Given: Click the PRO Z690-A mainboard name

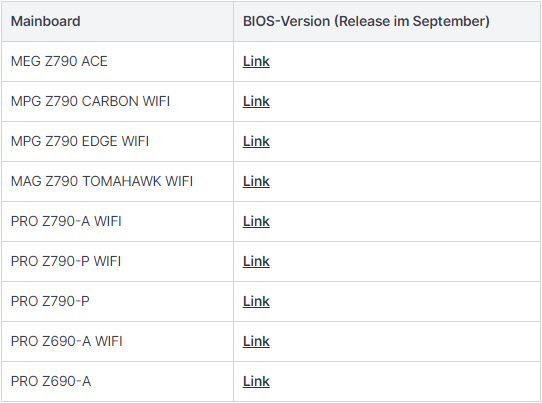Looking at the screenshot, I should click(51, 382).
